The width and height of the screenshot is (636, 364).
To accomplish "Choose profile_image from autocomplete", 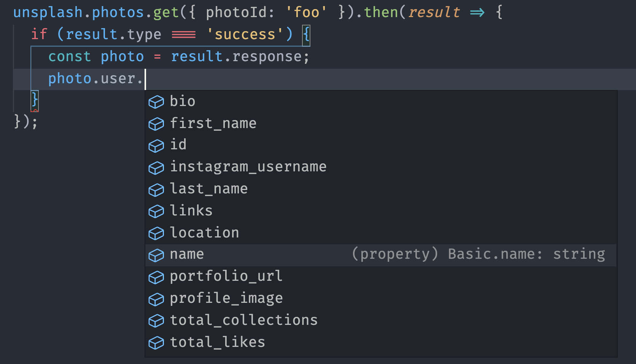I will pos(381,299).
